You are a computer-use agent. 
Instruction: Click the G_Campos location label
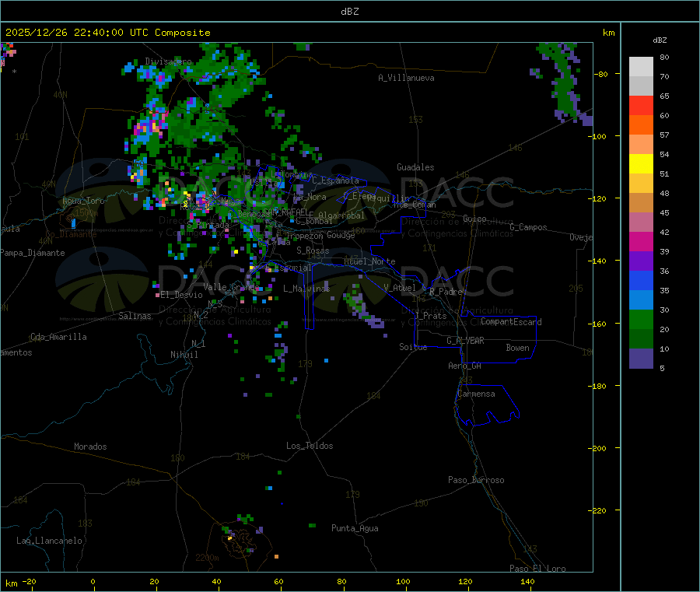coord(529,227)
